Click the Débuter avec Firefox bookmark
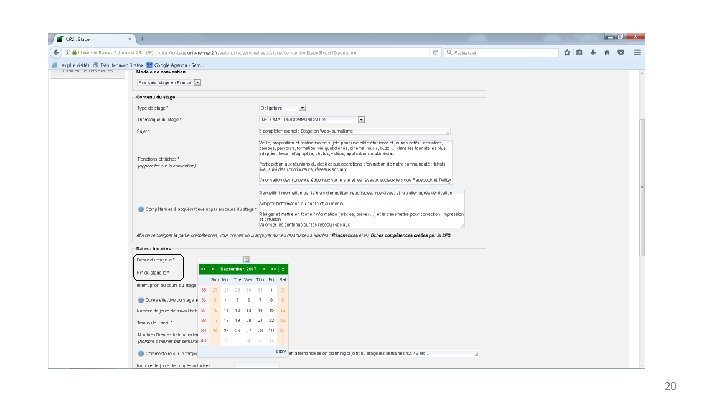Screen dimensions: 720x405 pos(118,65)
